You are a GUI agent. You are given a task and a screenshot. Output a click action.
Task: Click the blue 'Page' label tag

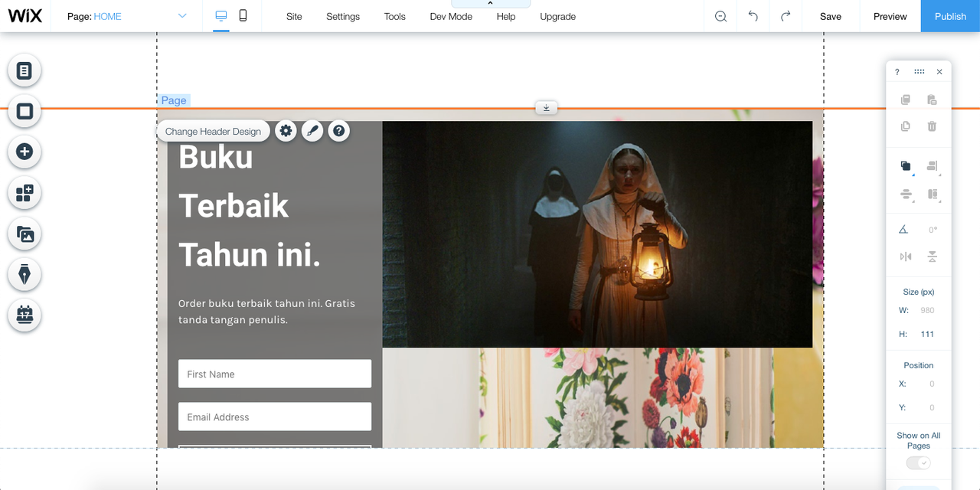tap(174, 100)
